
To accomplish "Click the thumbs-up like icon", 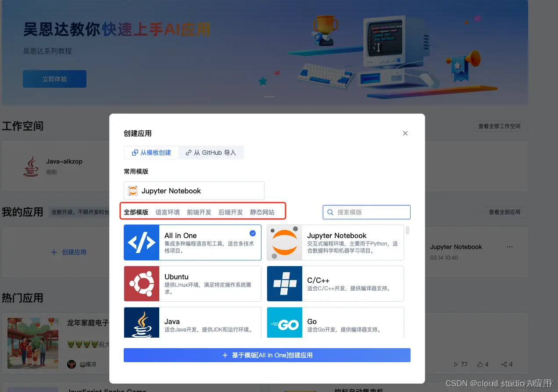I will [480, 364].
